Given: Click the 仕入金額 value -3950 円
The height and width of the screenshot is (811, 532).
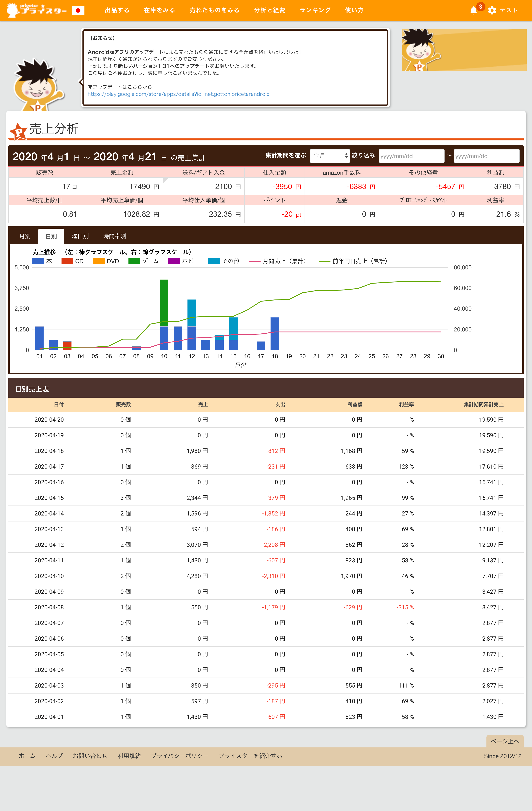Looking at the screenshot, I should tap(287, 187).
